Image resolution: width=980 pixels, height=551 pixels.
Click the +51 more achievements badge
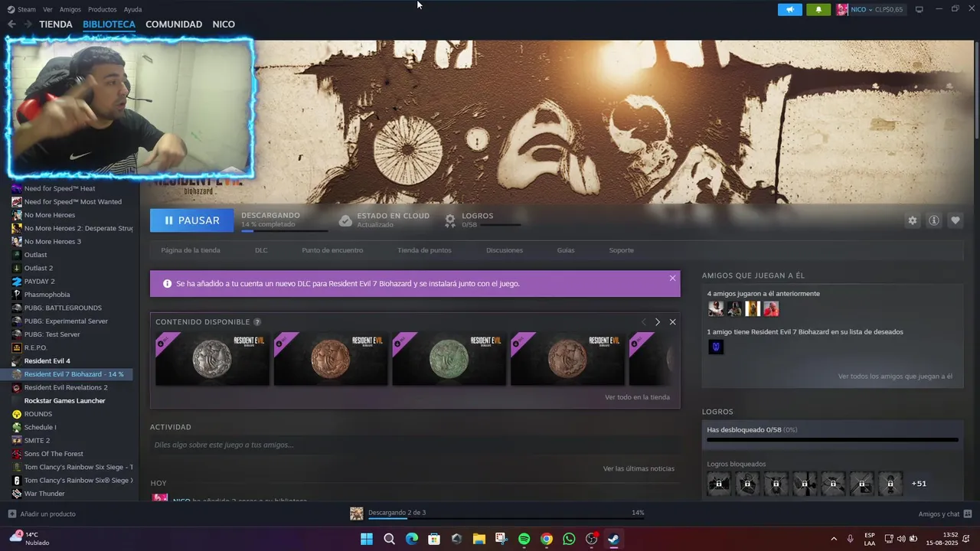tap(919, 484)
